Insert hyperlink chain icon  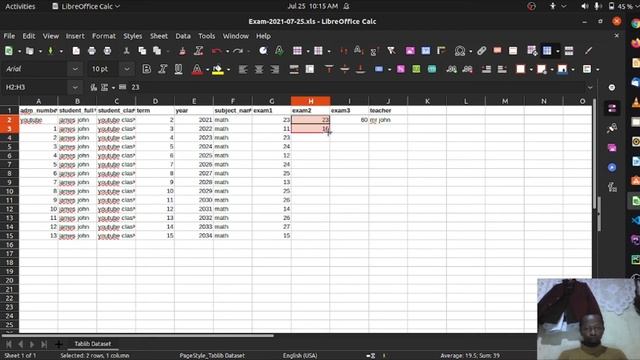coord(482,51)
